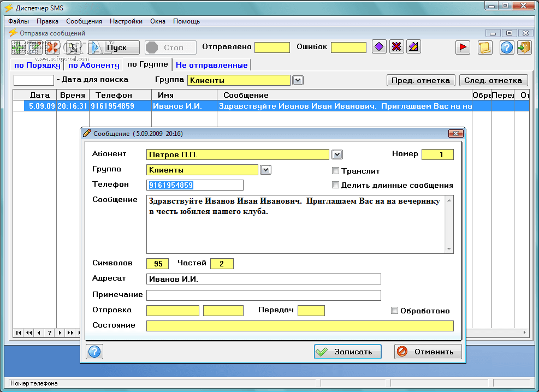The height and width of the screenshot is (392, 539).
Task: Open the Правка menu
Action: click(x=48, y=21)
